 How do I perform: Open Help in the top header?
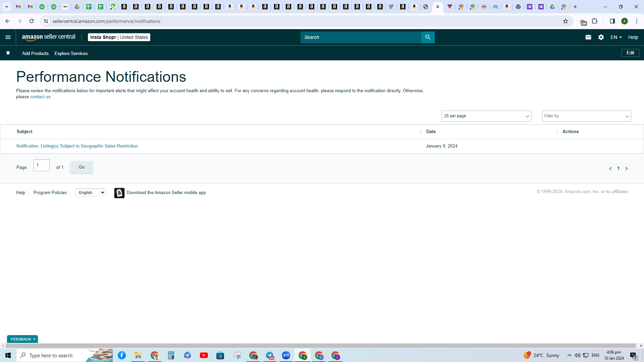[633, 37]
